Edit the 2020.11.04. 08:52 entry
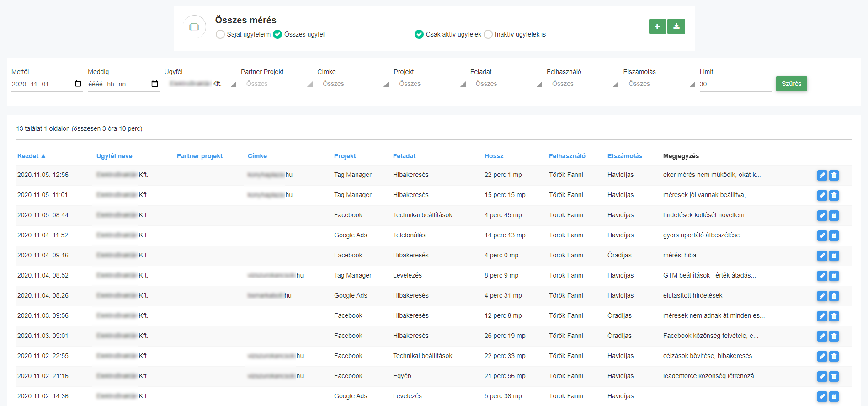This screenshot has width=868, height=406. [822, 276]
